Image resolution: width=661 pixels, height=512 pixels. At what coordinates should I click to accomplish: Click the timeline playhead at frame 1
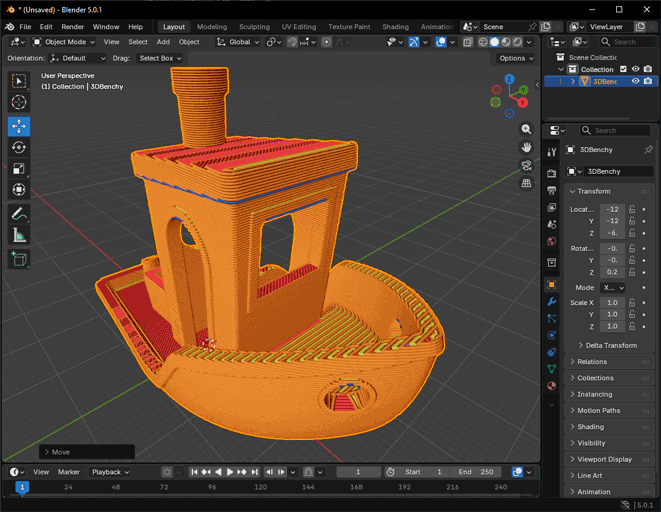click(x=22, y=488)
